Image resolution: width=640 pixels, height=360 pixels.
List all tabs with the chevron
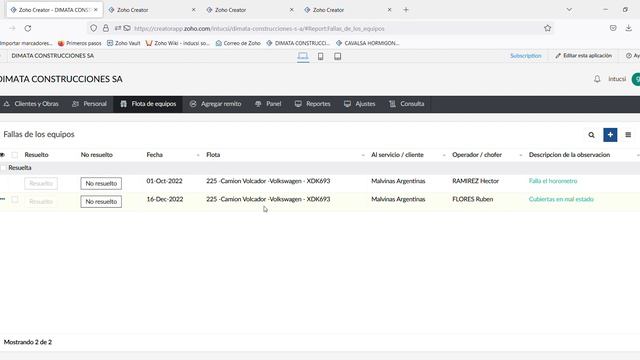point(569,9)
